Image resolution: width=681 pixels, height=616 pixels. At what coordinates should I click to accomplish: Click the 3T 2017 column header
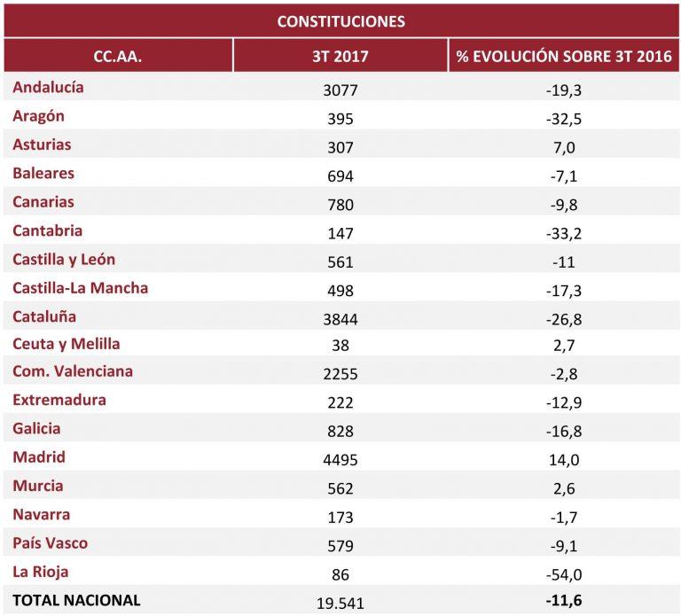click(340, 57)
